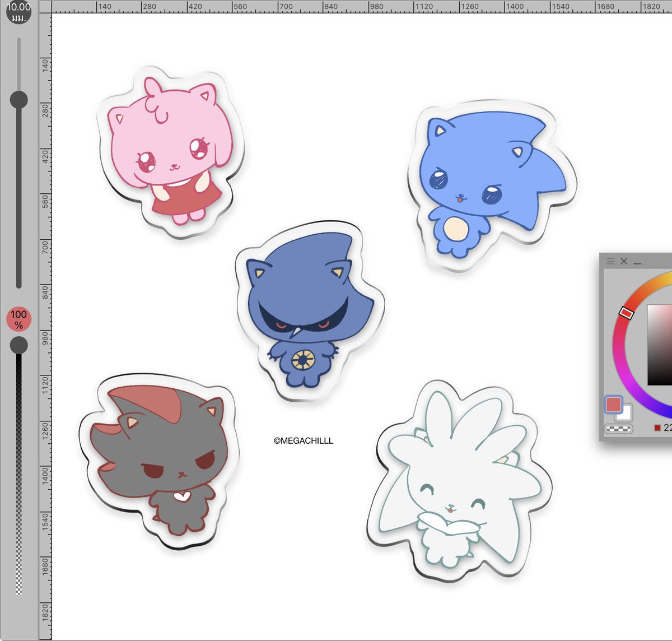The image size is (672, 641).
Task: Open the color wheel panel hamburger menu
Action: 610,261
